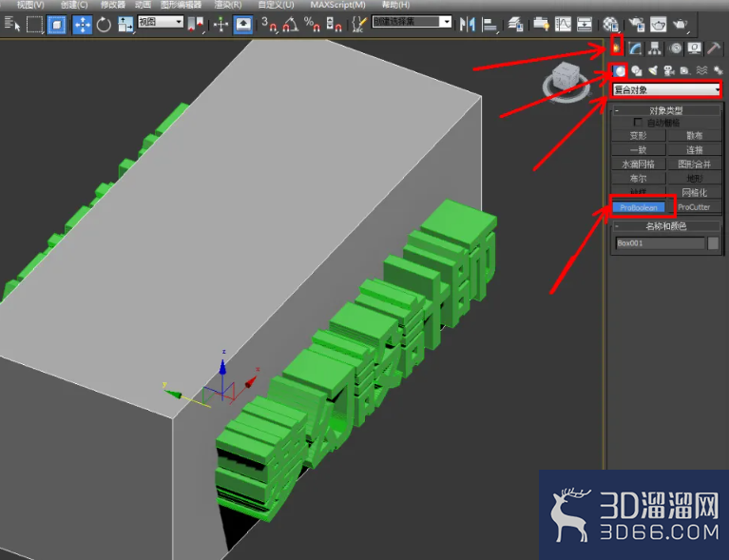Click the Select and Manipulate icon

(221, 24)
